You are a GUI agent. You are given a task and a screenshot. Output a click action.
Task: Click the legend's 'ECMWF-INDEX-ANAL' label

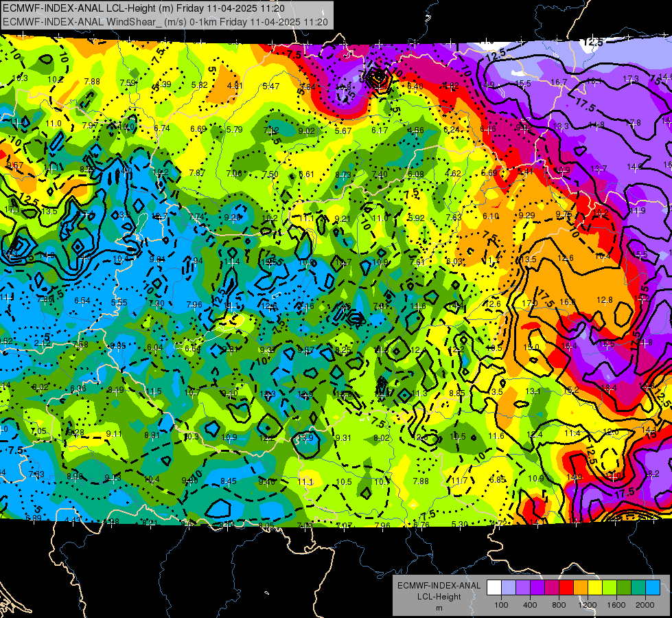pos(439,586)
